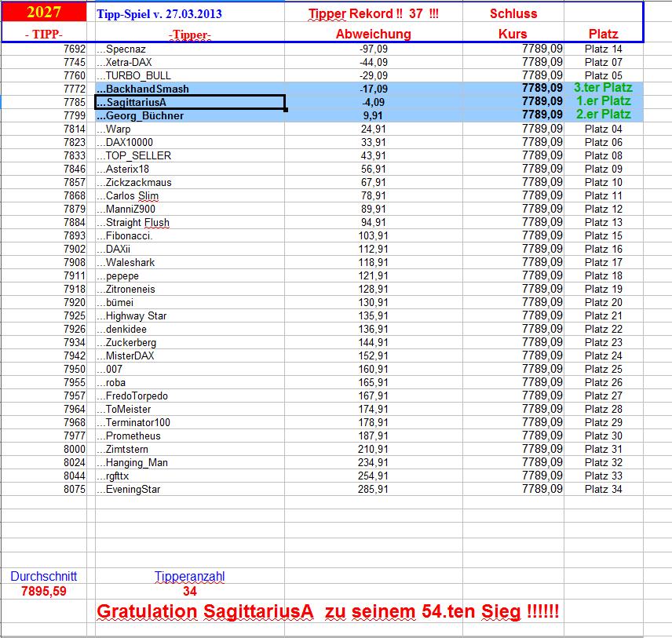This screenshot has height=638, width=672.
Task: Select the '...rgfttx' tipper cell
Action: coord(189,476)
